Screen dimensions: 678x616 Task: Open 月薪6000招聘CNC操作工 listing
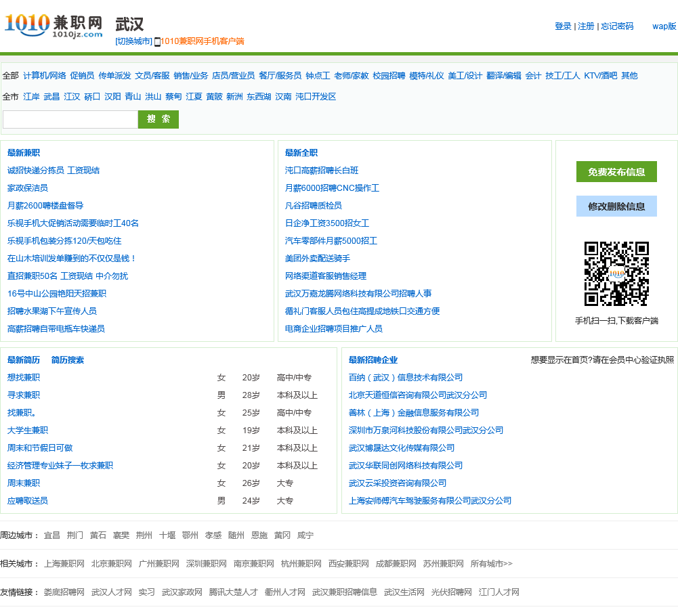[332, 188]
